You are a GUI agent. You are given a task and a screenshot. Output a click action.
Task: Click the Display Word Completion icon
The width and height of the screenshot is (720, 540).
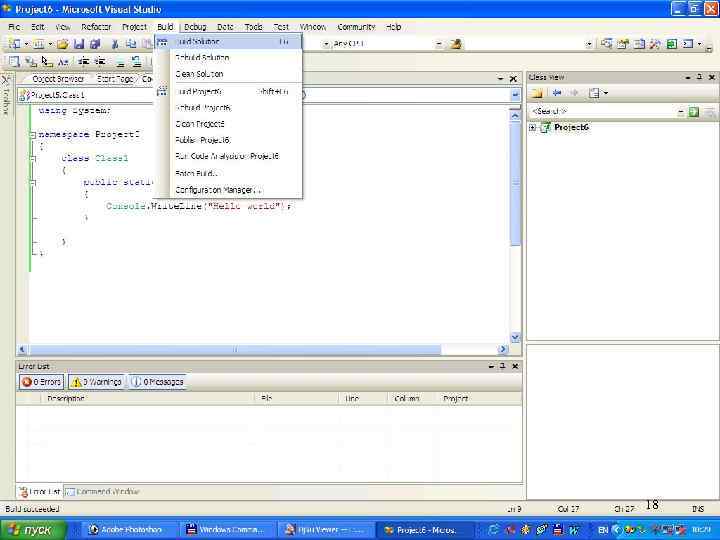coord(63,61)
